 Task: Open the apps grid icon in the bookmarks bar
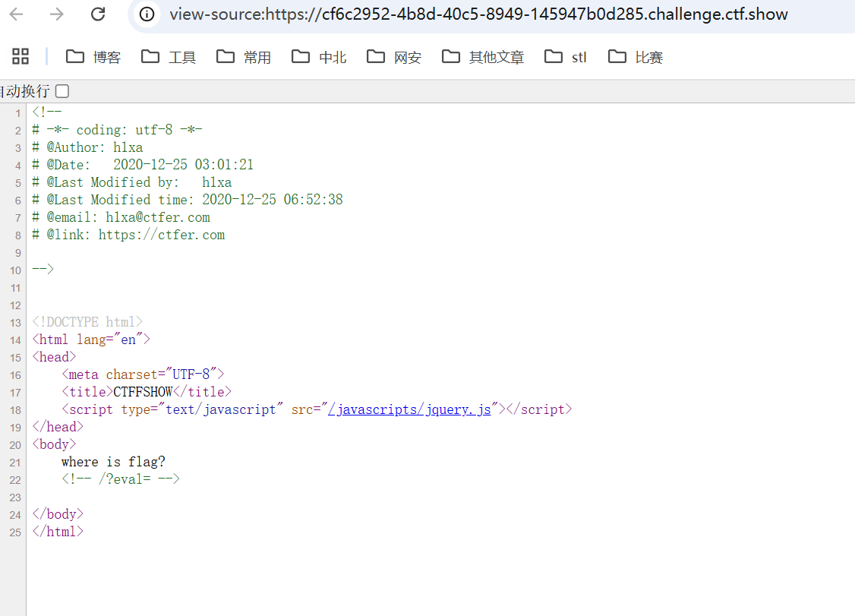pyautogui.click(x=21, y=56)
